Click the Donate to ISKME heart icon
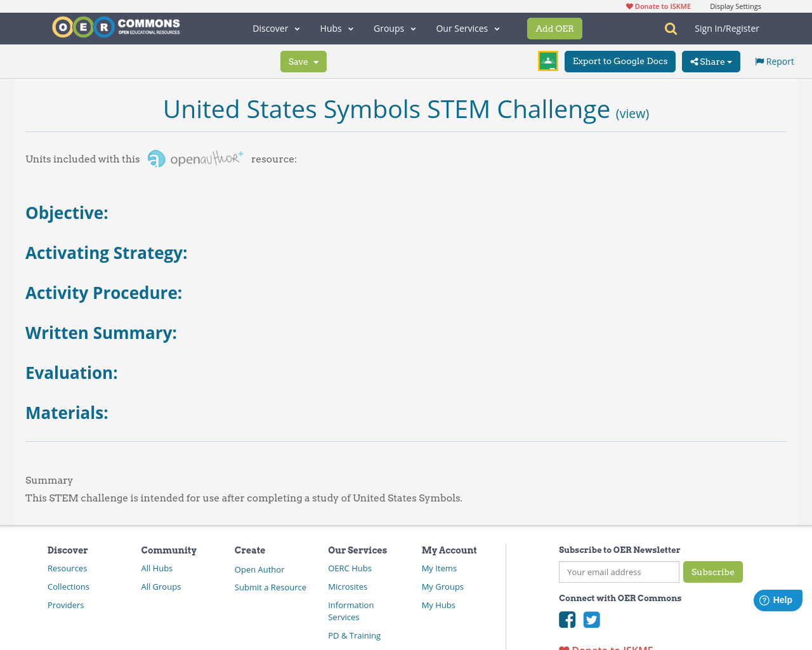 coord(628,5)
